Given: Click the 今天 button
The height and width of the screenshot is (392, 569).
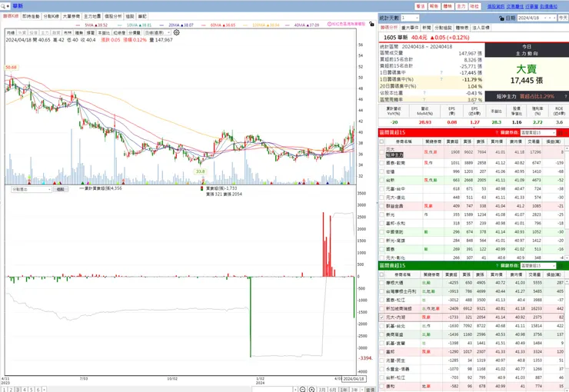Looking at the screenshot, I should tap(563, 18).
